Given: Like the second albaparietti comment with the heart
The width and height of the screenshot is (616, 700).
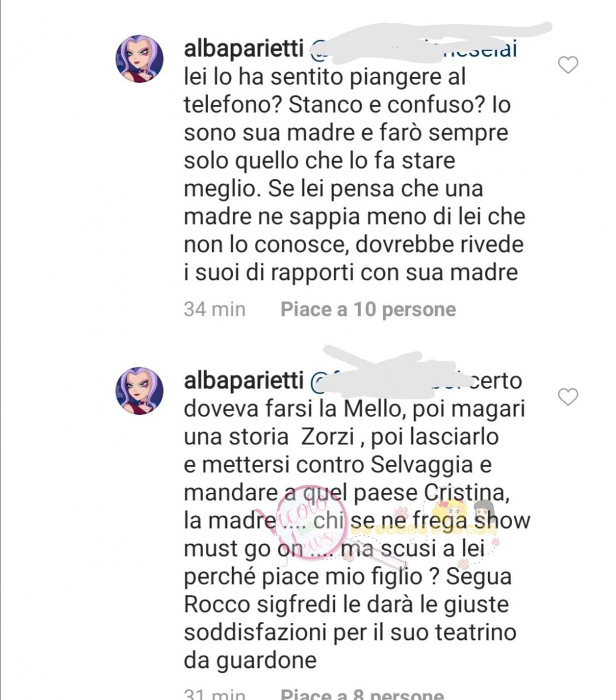Looking at the screenshot, I should pyautogui.click(x=568, y=397).
